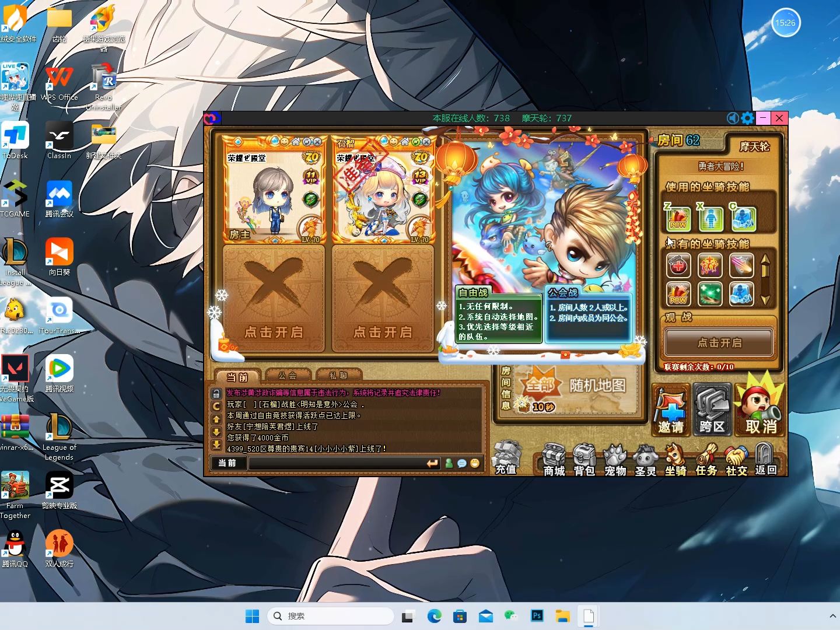Image resolution: width=840 pixels, height=630 pixels.
Task: Open the WeChat icon on the taskbar
Action: (x=512, y=616)
